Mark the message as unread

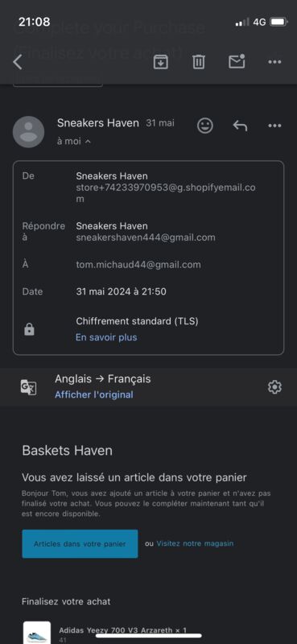[237, 61]
